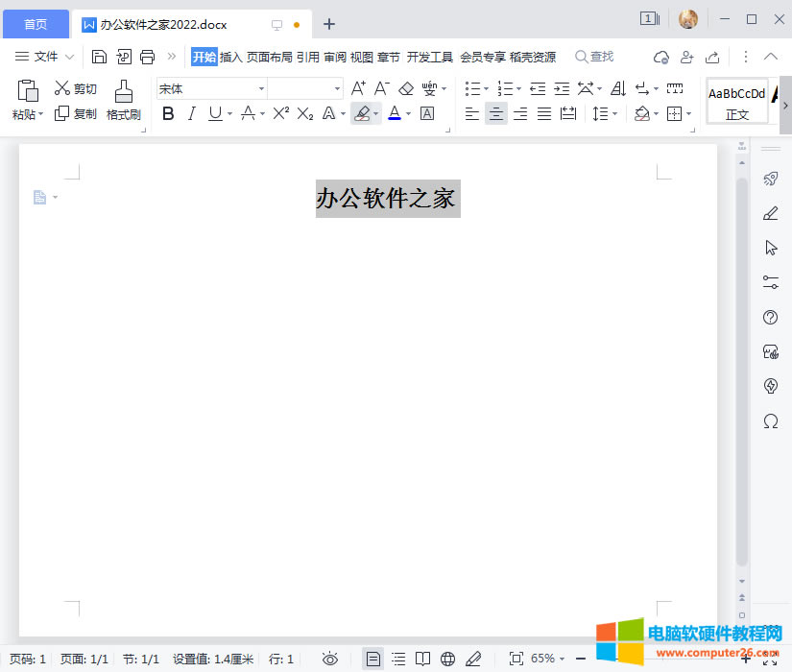Image resolution: width=792 pixels, height=672 pixels.
Task: Open the font name dropdown
Action: [x=259, y=87]
